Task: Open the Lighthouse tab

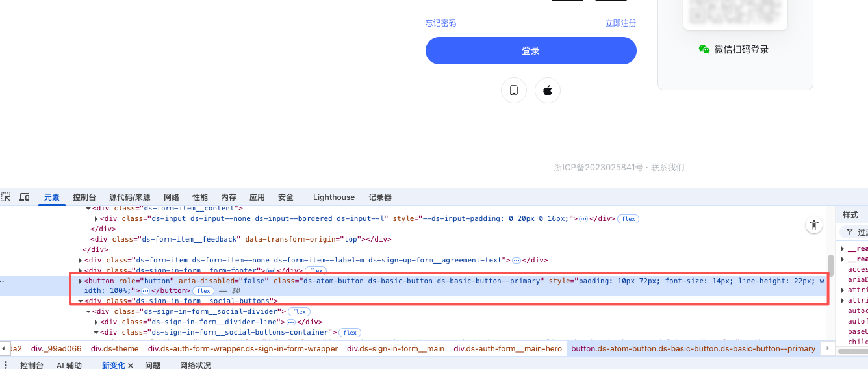Action: coord(334,197)
